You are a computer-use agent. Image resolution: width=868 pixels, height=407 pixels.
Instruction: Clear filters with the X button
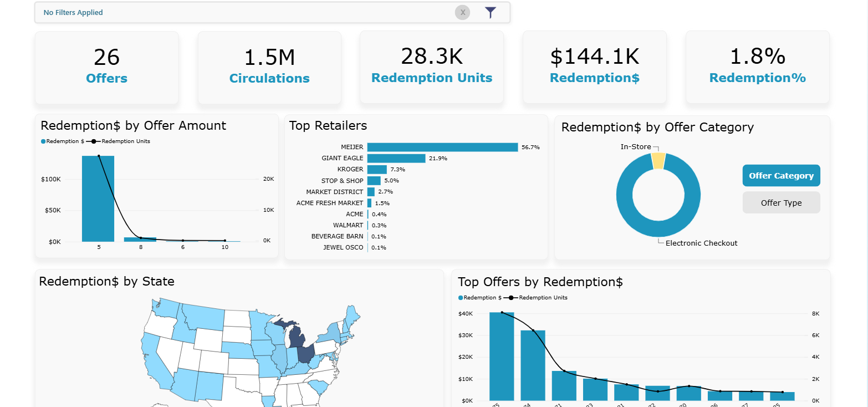pos(462,12)
